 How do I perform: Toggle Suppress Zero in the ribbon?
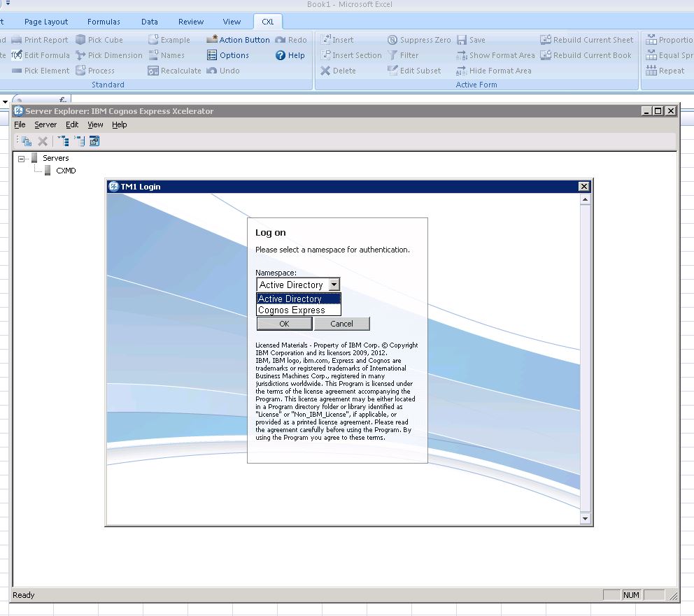[x=419, y=40]
